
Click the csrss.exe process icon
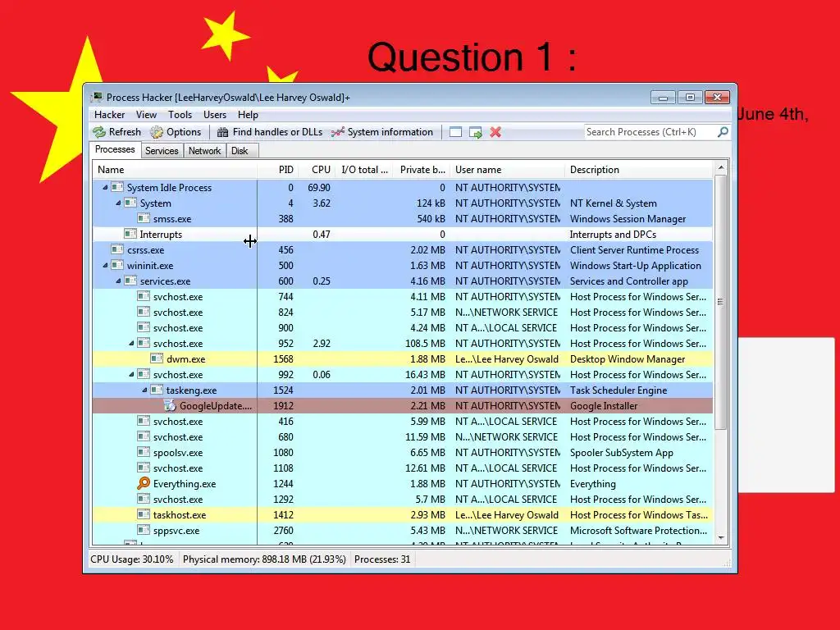click(116, 249)
